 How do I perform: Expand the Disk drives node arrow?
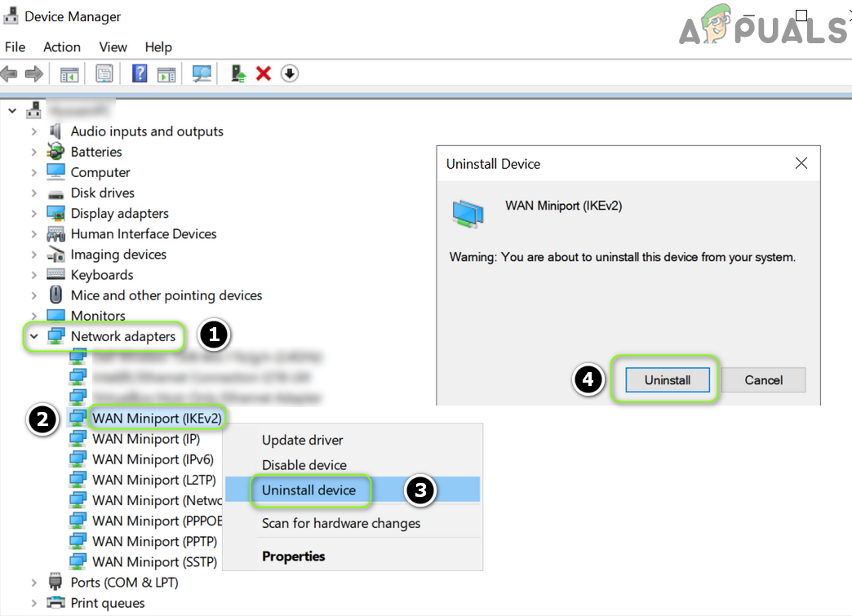[33, 193]
